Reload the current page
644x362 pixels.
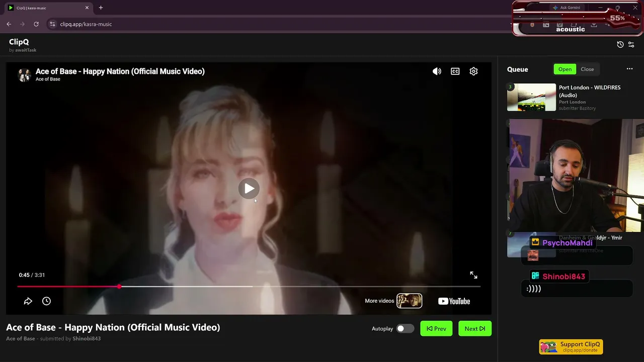tap(36, 24)
